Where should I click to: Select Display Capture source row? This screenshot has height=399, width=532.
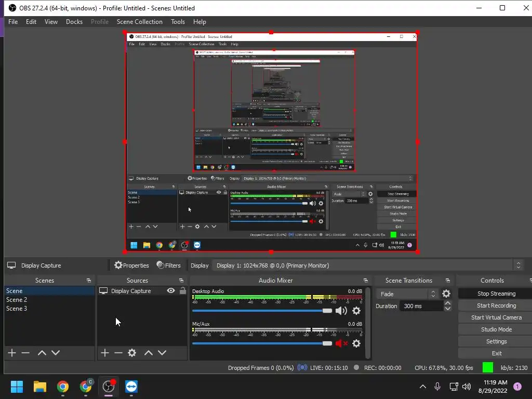pos(142,291)
